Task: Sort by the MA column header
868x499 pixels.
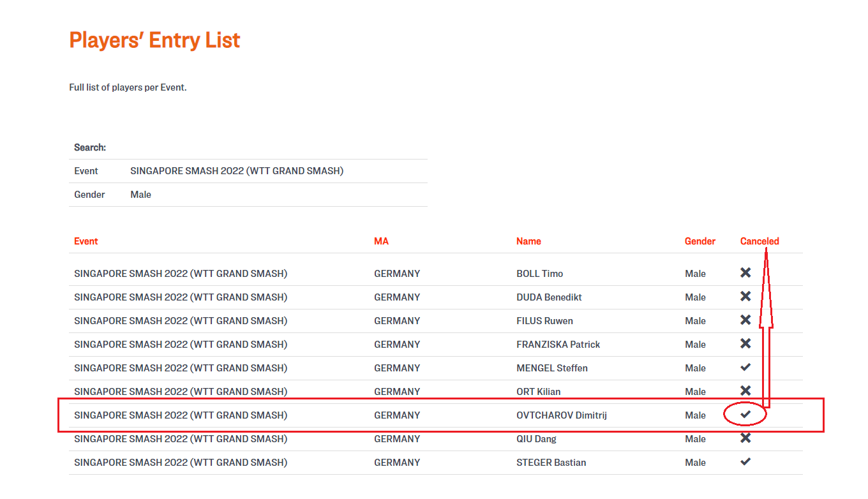Action: point(381,241)
